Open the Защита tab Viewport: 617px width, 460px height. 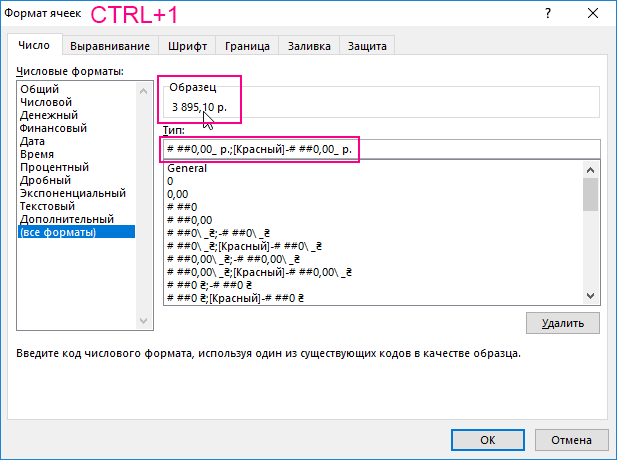point(367,46)
